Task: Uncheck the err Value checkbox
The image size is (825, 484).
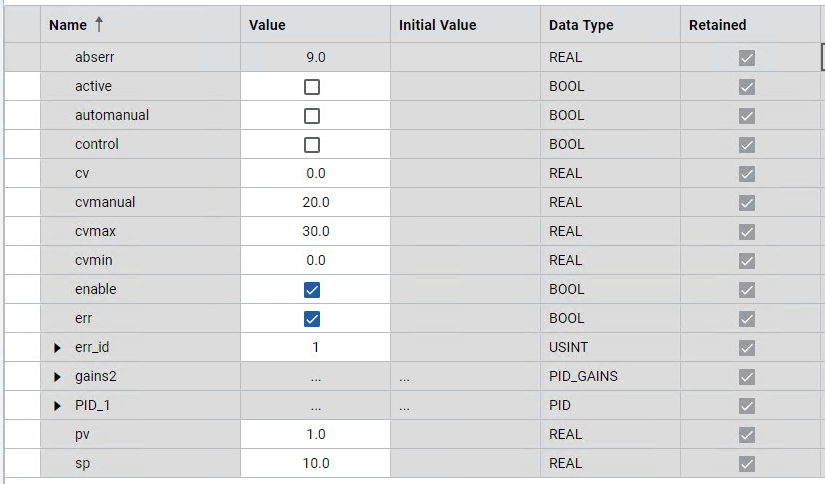Action: click(x=312, y=319)
